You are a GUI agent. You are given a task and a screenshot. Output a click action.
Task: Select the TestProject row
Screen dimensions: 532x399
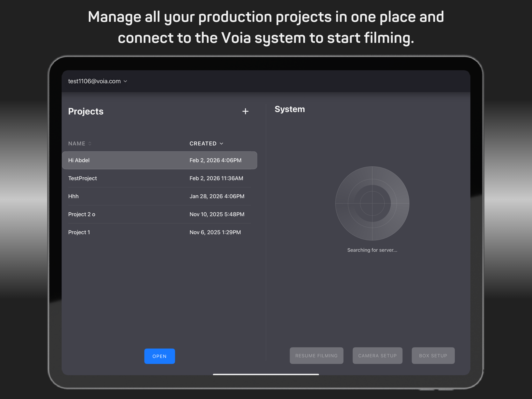coord(159,178)
